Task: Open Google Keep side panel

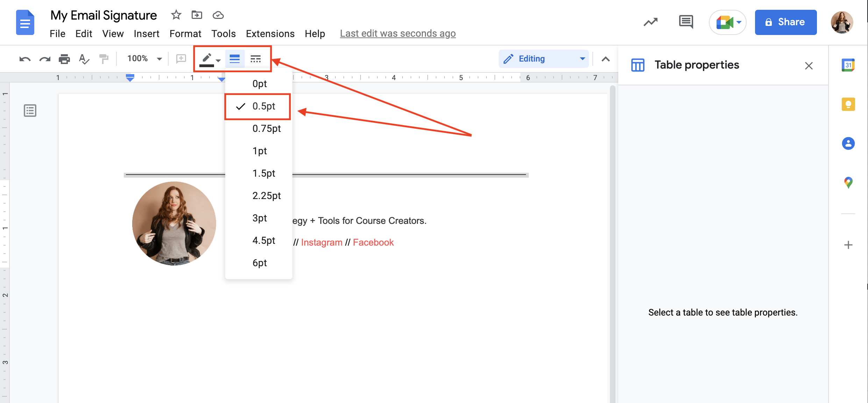Action: pyautogui.click(x=848, y=104)
